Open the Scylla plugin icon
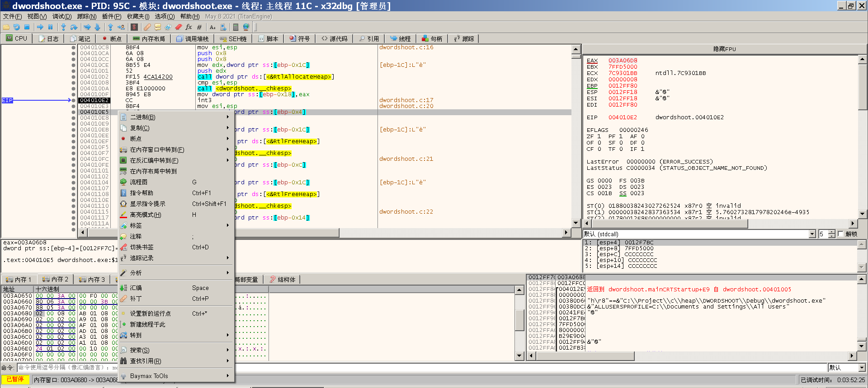Viewport: 868px width, 388px height. (x=134, y=27)
